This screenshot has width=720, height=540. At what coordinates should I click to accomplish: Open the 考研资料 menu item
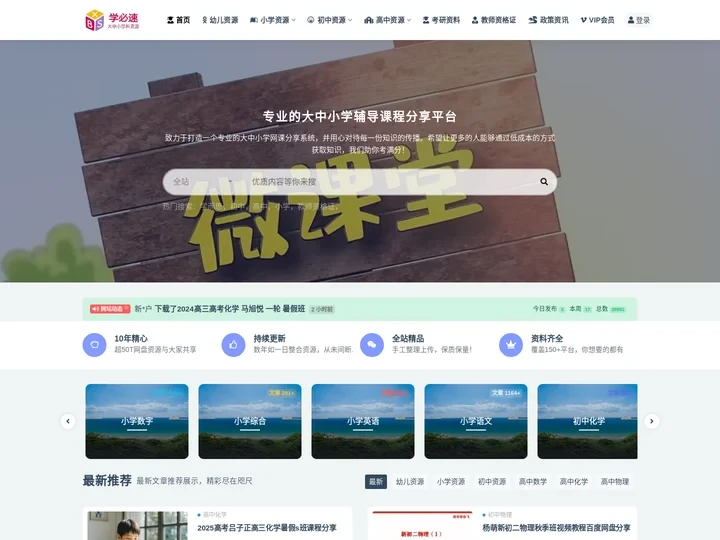click(441, 20)
